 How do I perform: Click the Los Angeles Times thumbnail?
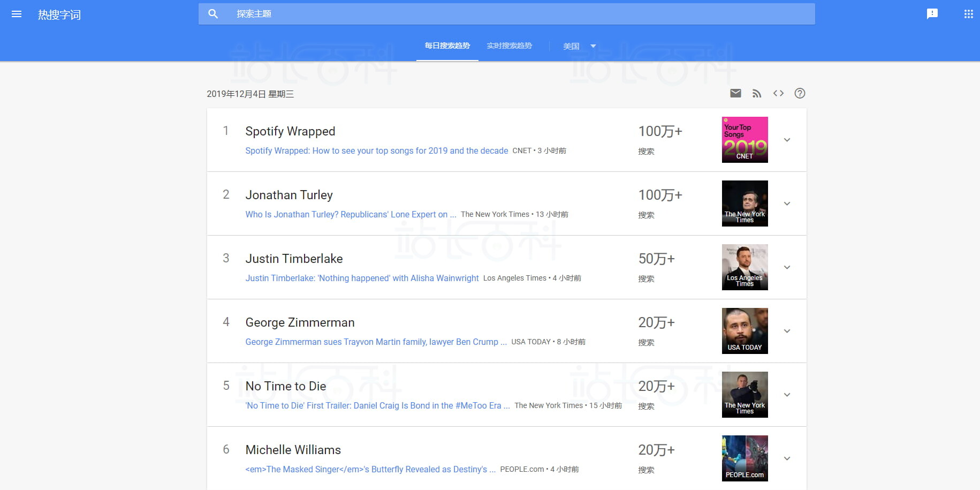pyautogui.click(x=745, y=267)
